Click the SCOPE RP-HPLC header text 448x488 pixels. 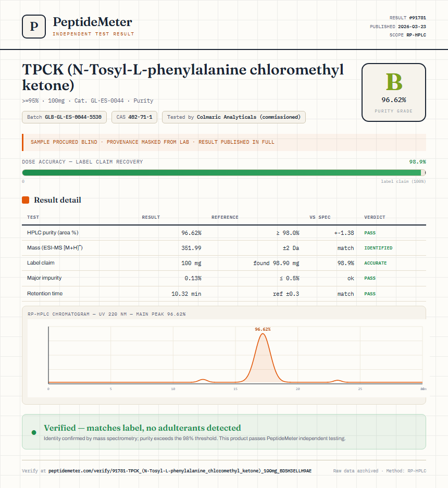(x=408, y=35)
